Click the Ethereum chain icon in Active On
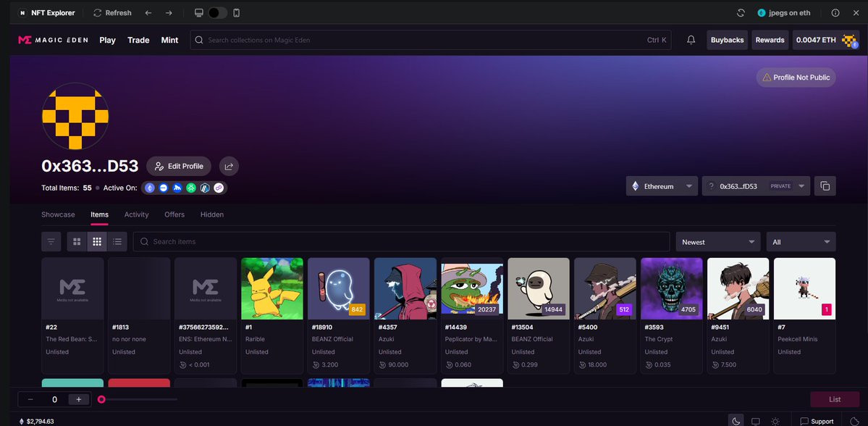The image size is (868, 426). click(149, 188)
